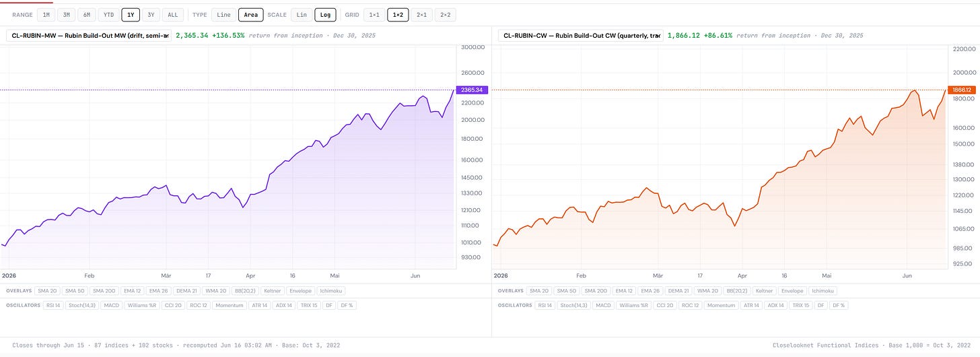Switch chart type to Line
980x357 pixels.
click(223, 15)
